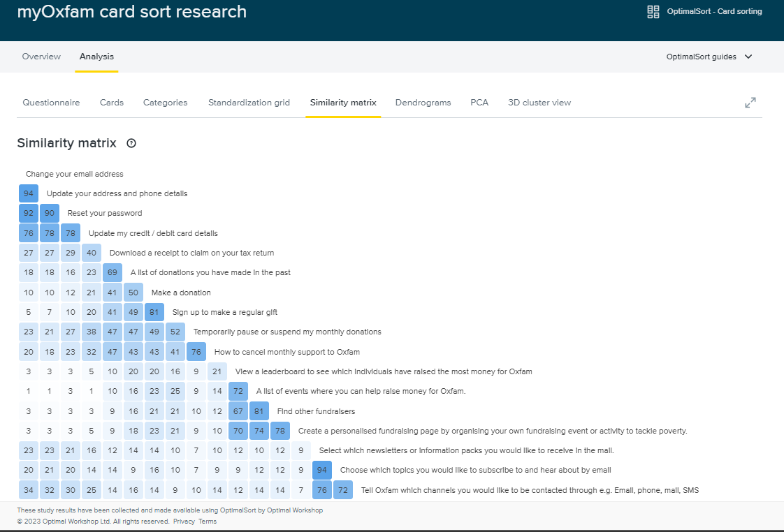This screenshot has width=784, height=532.
Task: Select the Similarity matrix tab
Action: (x=343, y=103)
